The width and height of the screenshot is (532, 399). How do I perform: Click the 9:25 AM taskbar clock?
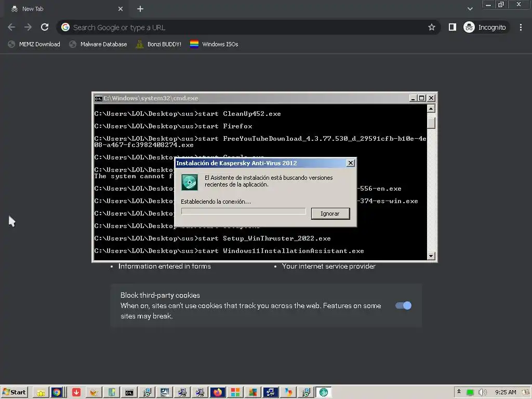(506, 393)
